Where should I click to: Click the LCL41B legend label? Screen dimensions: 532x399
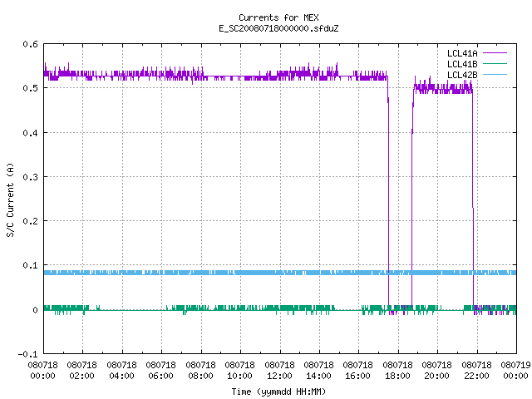462,64
